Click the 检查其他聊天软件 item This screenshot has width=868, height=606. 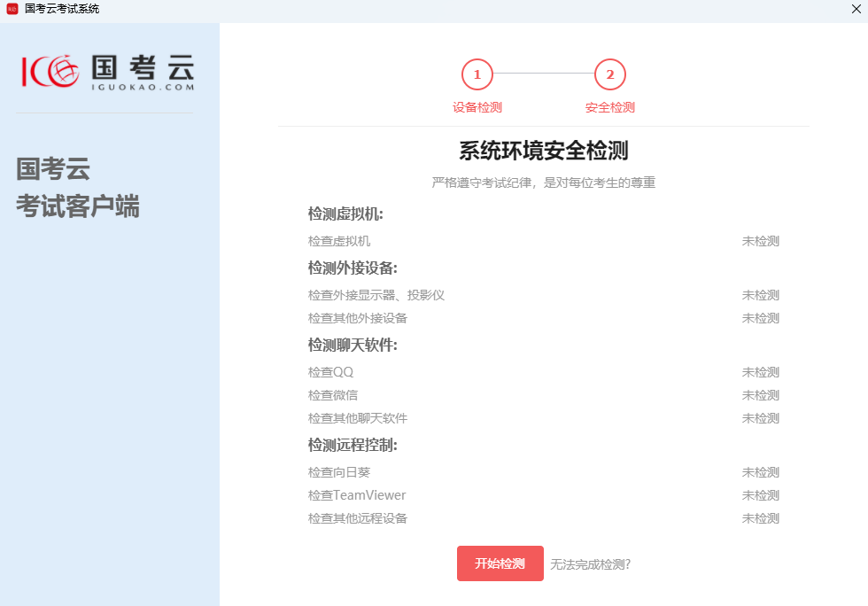click(358, 418)
